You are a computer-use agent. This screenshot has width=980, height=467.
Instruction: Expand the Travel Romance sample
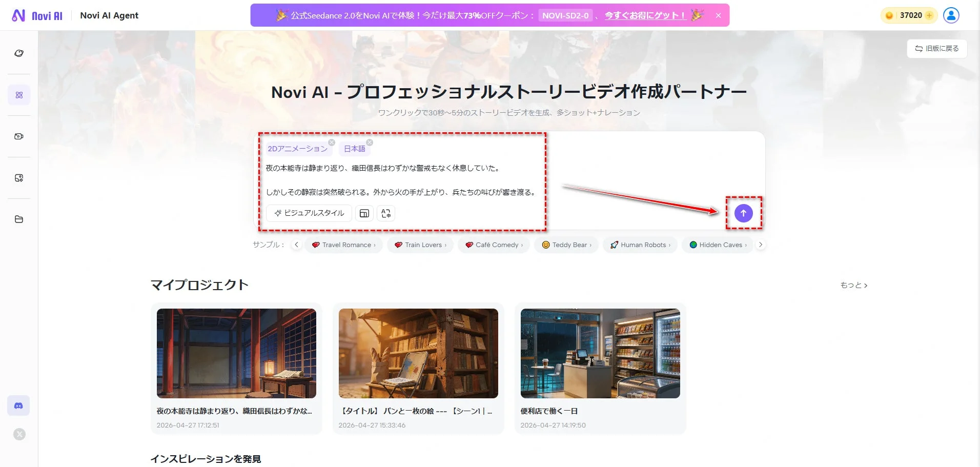point(343,245)
